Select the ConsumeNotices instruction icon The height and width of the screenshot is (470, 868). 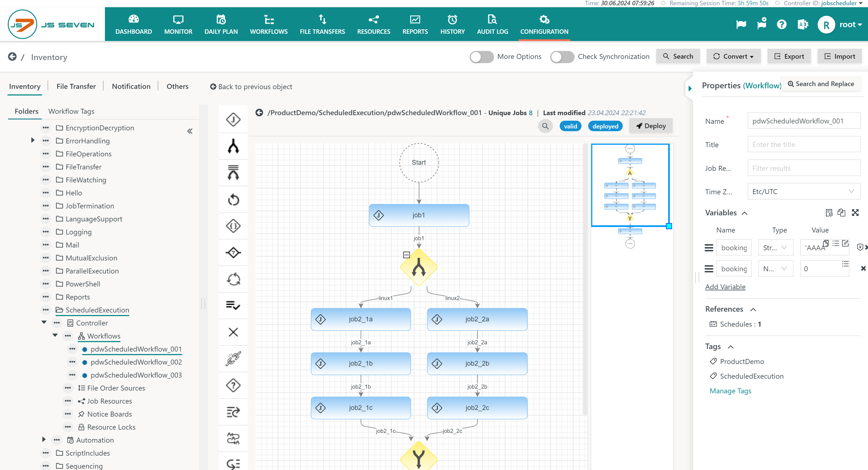click(233, 438)
